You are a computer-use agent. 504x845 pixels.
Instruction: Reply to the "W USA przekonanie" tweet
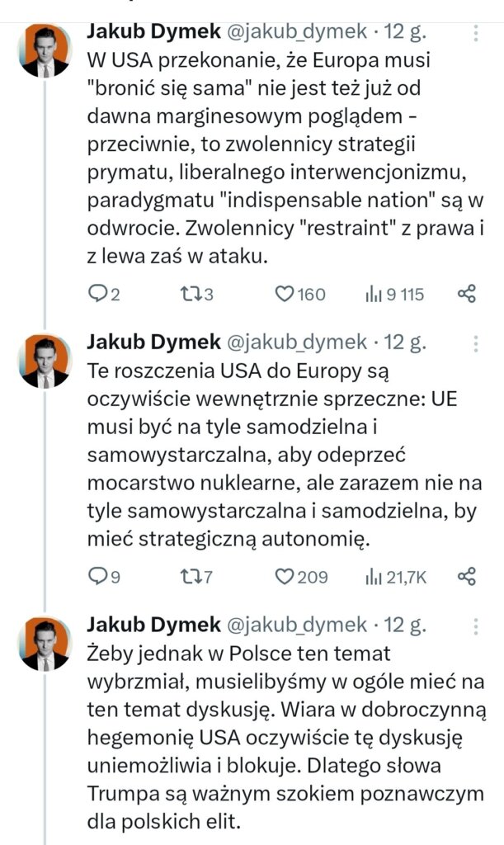[x=97, y=295]
